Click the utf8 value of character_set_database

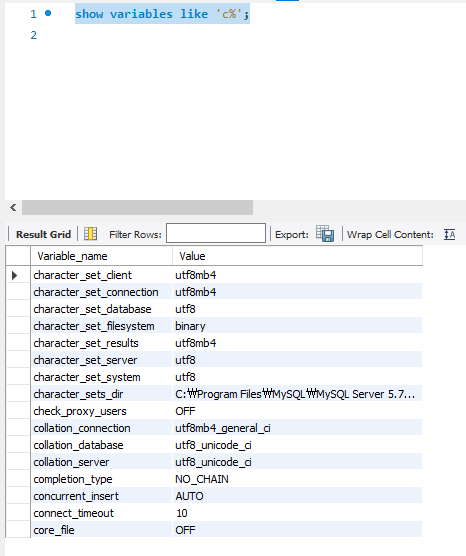(297, 309)
